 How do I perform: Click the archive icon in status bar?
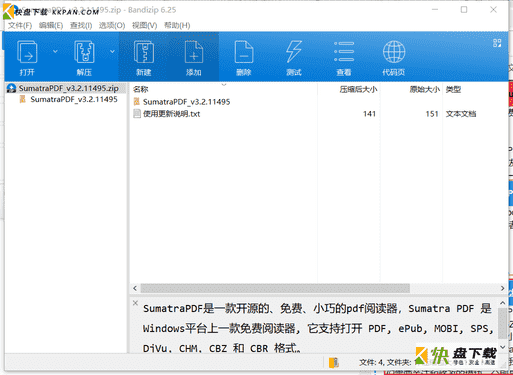[x=334, y=362]
